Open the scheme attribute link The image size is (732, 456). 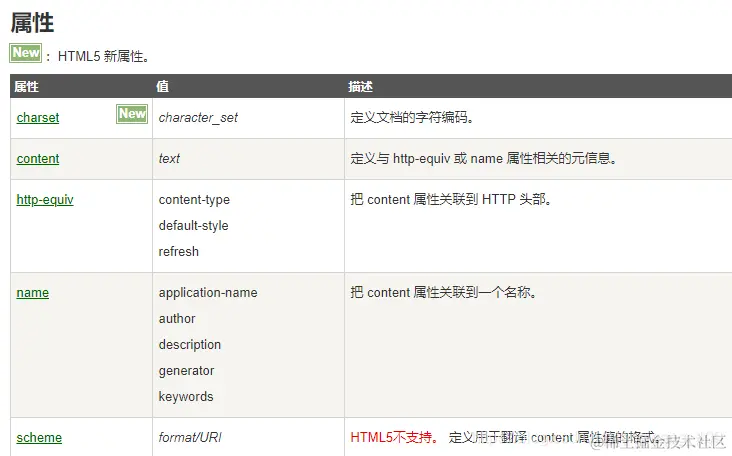click(x=39, y=438)
